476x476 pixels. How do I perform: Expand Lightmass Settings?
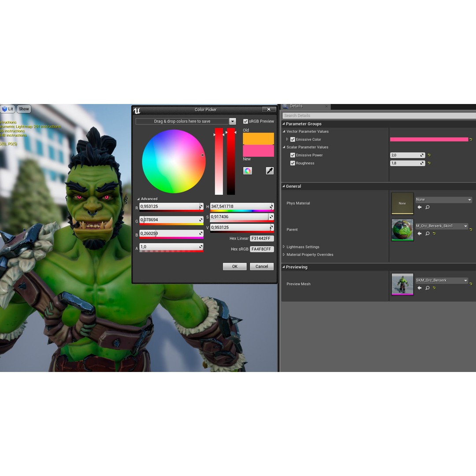[x=284, y=247]
